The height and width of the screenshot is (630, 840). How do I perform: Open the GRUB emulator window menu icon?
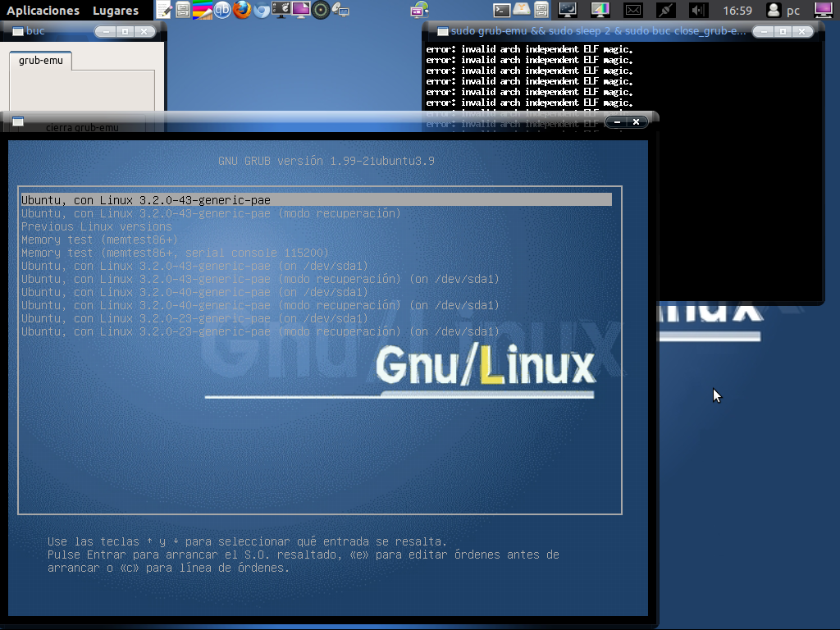pyautogui.click(x=18, y=121)
